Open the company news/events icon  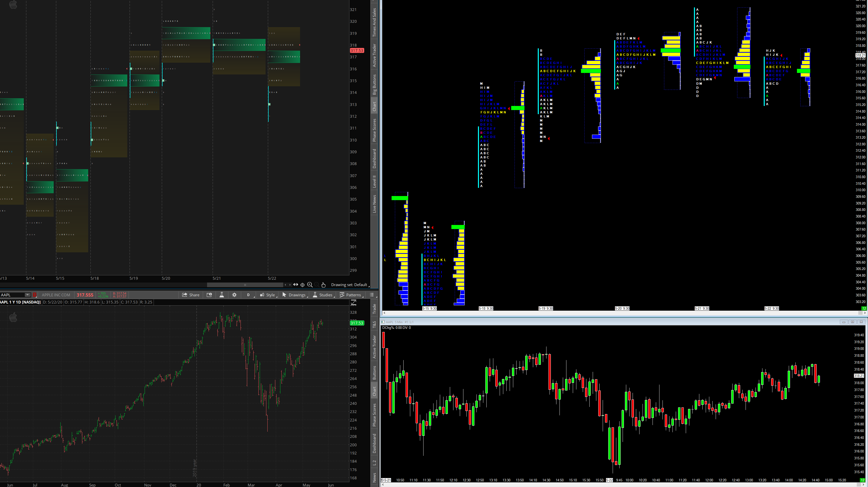(209, 295)
